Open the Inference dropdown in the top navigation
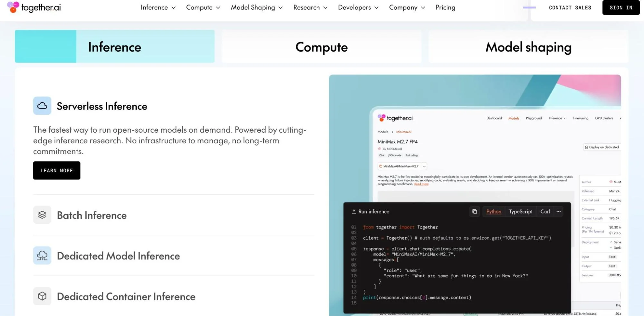Image resolution: width=644 pixels, height=316 pixels. 158,7
